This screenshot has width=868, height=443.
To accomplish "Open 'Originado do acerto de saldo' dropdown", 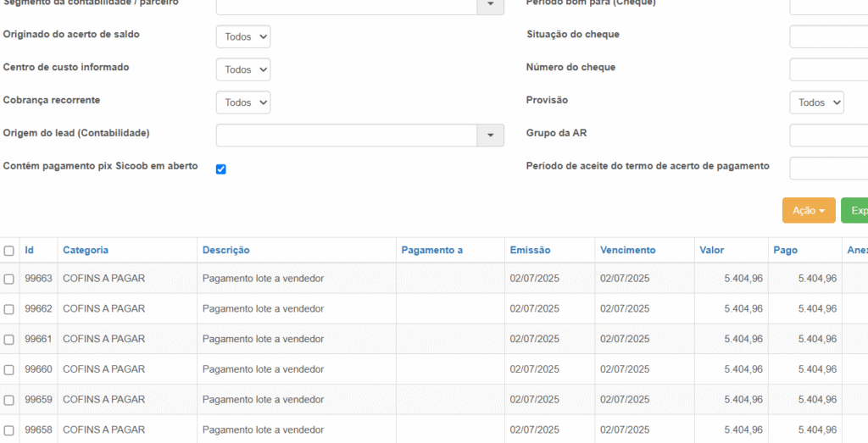I will (x=242, y=36).
